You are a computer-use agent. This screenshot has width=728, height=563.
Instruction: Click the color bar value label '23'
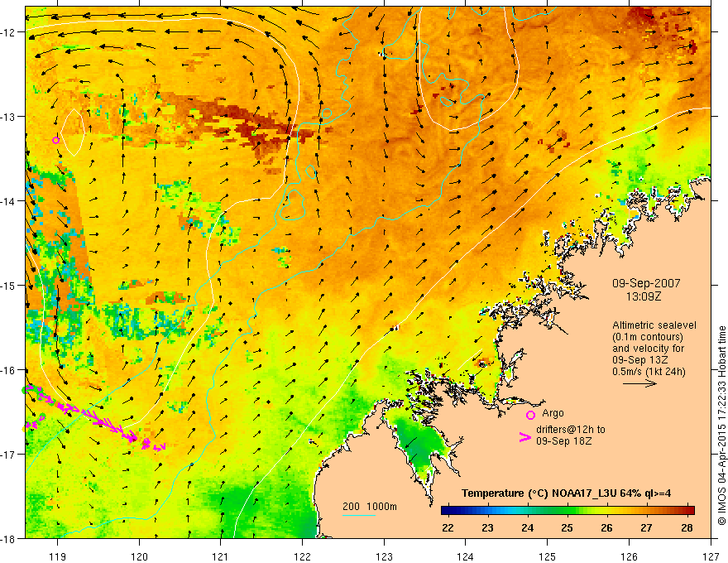coord(487,527)
